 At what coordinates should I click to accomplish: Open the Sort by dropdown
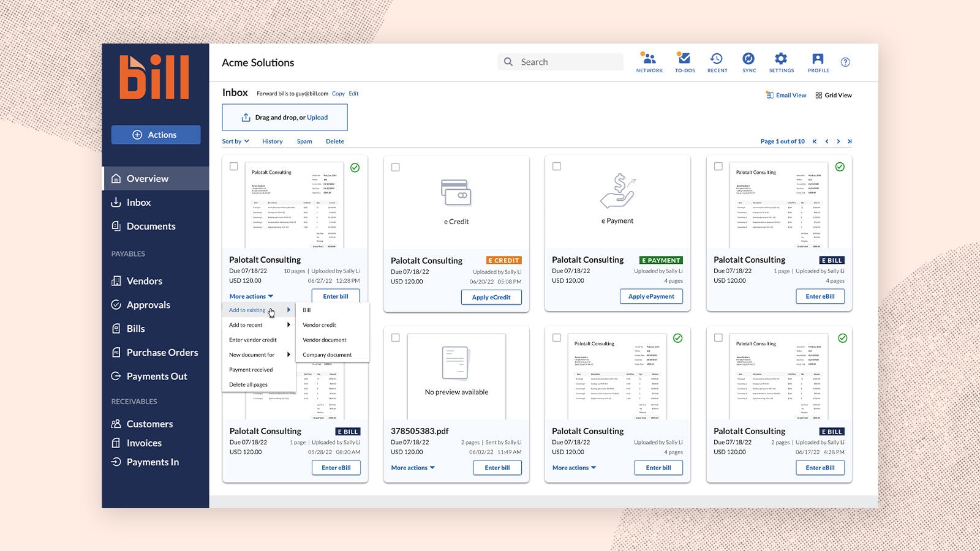pos(235,141)
